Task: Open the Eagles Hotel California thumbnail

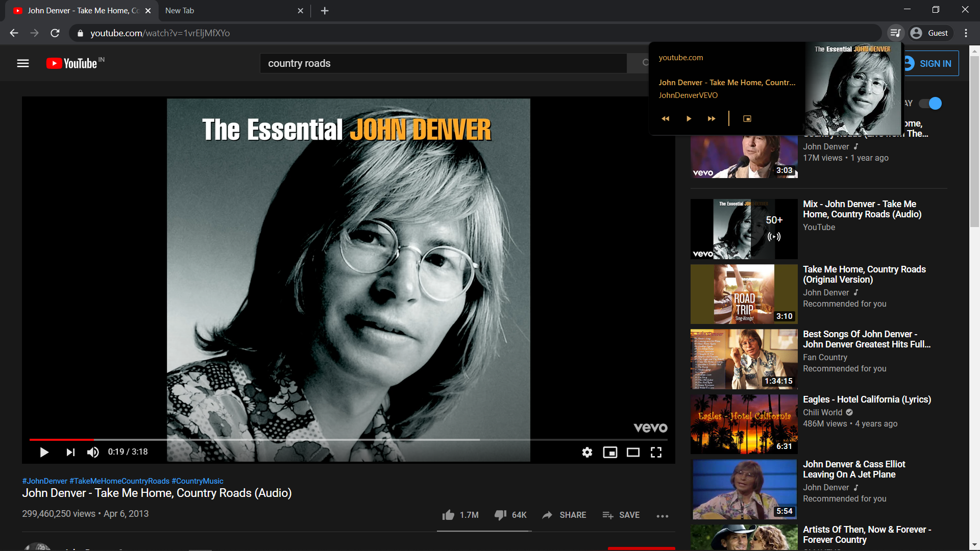Action: click(744, 424)
